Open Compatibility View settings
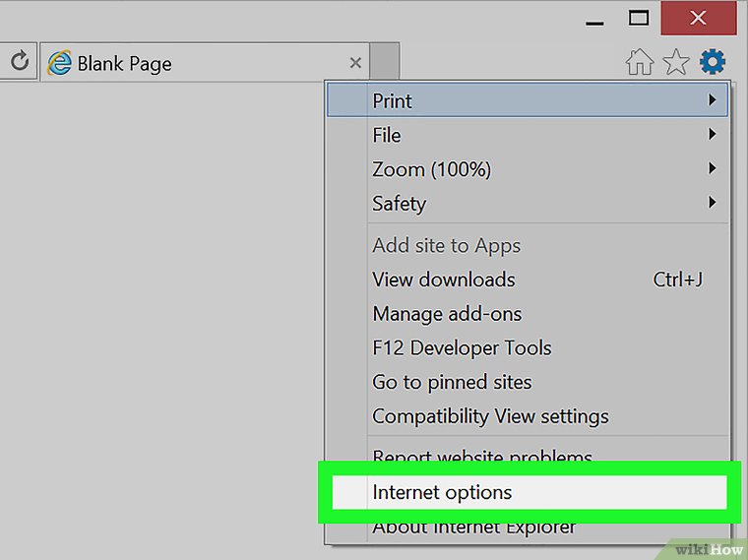The width and height of the screenshot is (748, 560). [490, 415]
